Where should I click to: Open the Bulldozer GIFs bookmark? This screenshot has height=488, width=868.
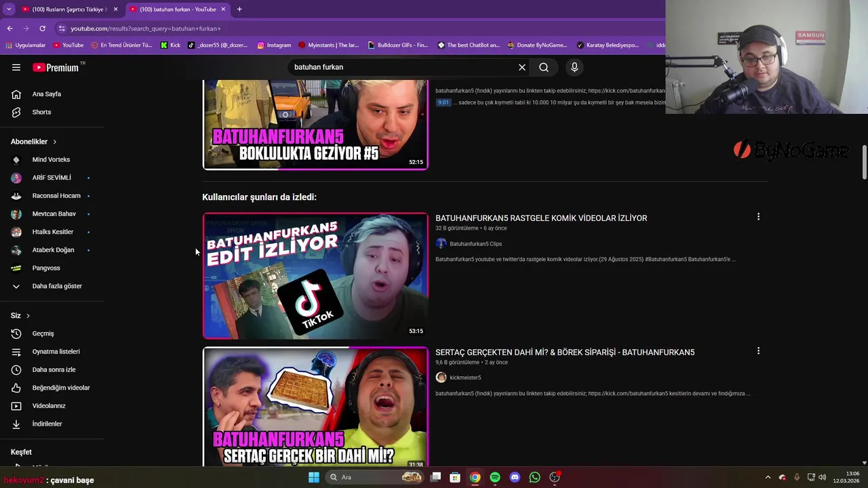(397, 45)
